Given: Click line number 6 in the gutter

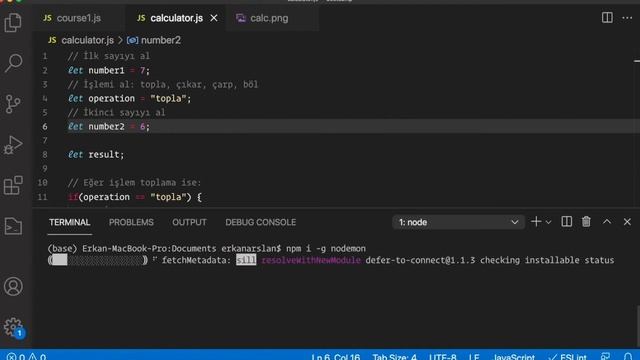Looking at the screenshot, I should (45, 127).
